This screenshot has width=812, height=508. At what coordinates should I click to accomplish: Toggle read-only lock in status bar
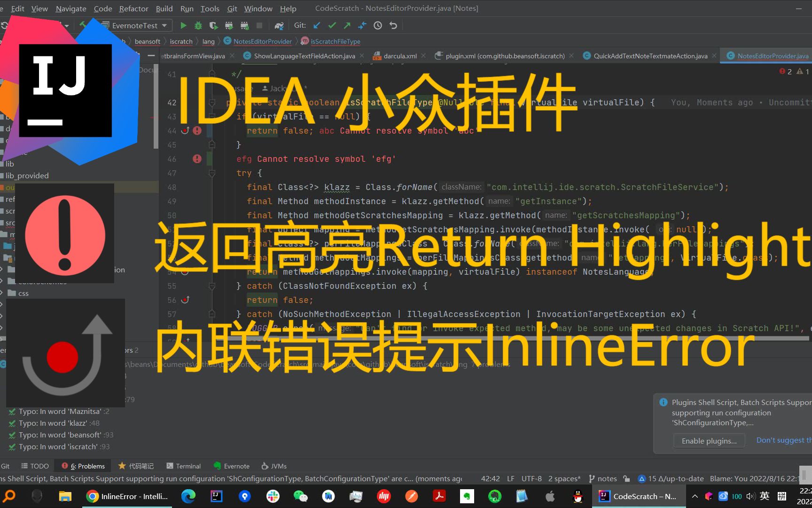(x=626, y=478)
